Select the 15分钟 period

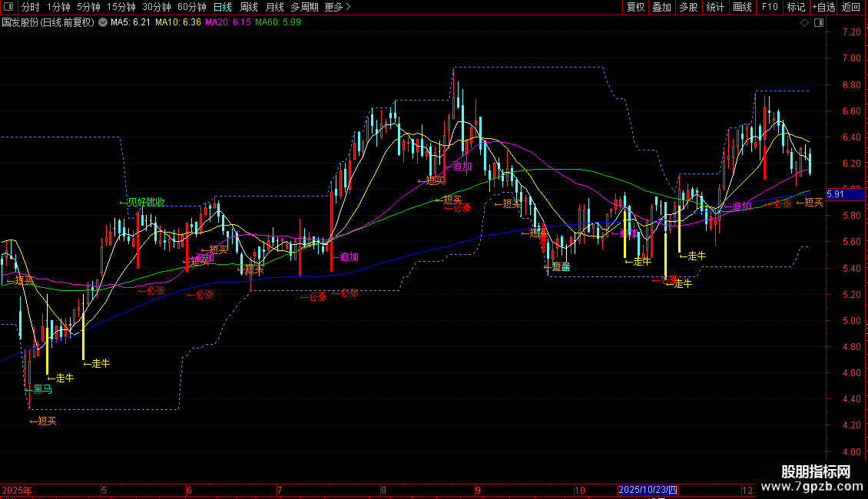[x=121, y=7]
